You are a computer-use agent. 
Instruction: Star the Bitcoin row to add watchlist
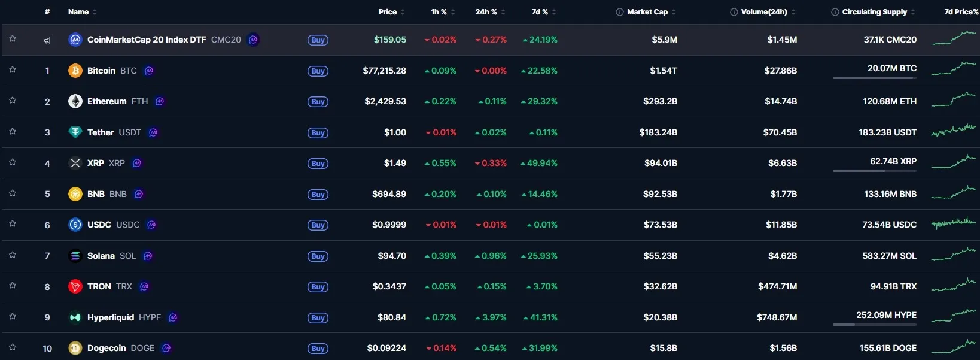[13, 70]
